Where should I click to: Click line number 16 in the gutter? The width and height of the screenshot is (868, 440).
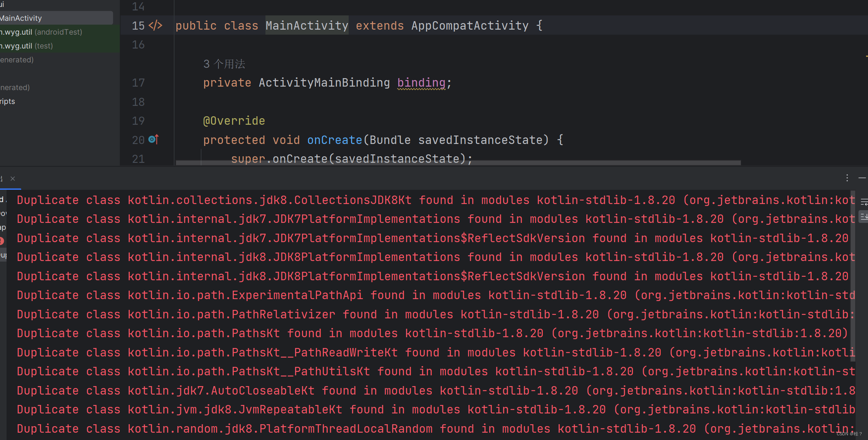[x=138, y=45]
